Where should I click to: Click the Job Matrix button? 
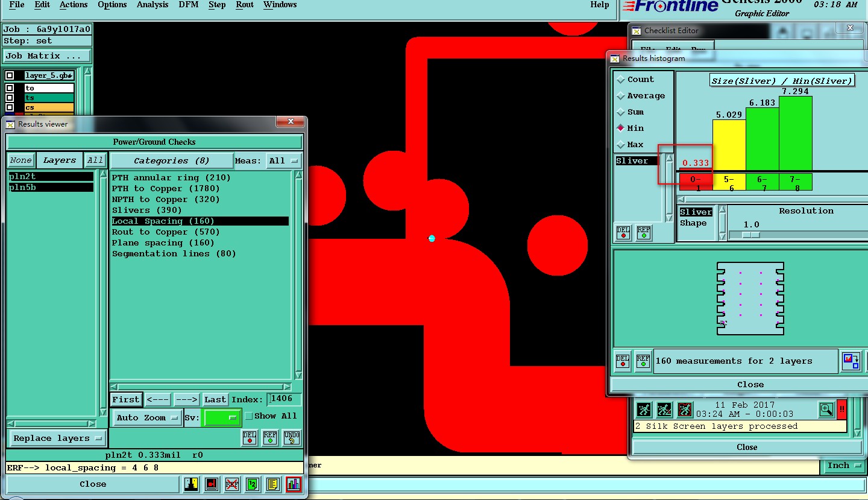[x=47, y=56]
